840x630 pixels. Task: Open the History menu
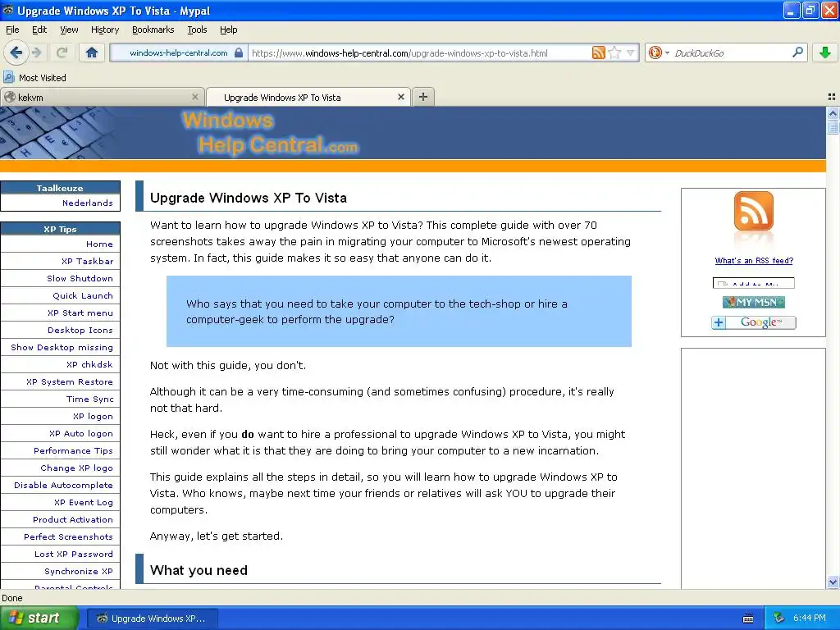coord(105,30)
